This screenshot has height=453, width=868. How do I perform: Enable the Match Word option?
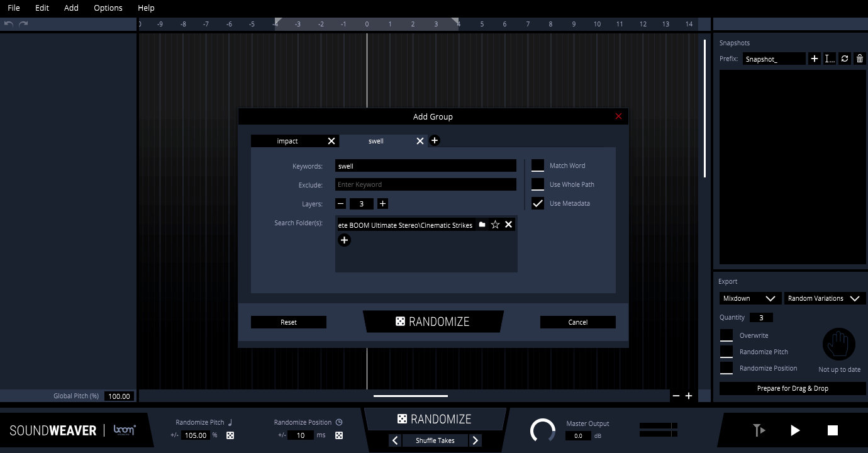pyautogui.click(x=538, y=165)
